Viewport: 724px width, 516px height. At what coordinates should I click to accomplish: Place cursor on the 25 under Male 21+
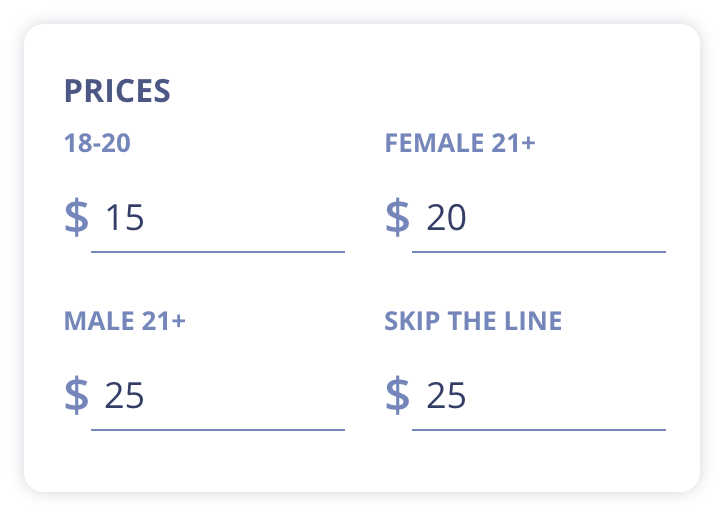pos(125,396)
